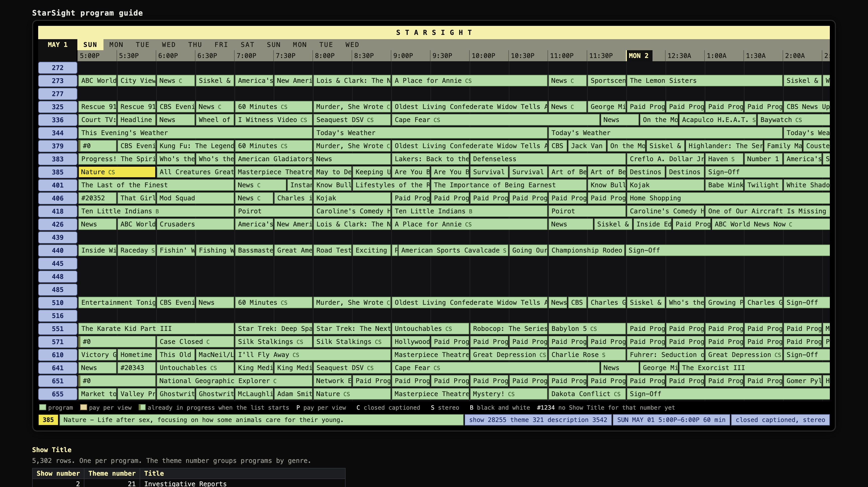Pick I'll Fly Away on channel 610

coord(313,355)
